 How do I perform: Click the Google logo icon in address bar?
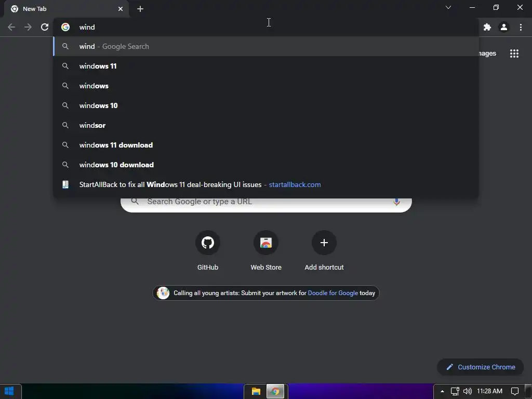[x=65, y=27]
